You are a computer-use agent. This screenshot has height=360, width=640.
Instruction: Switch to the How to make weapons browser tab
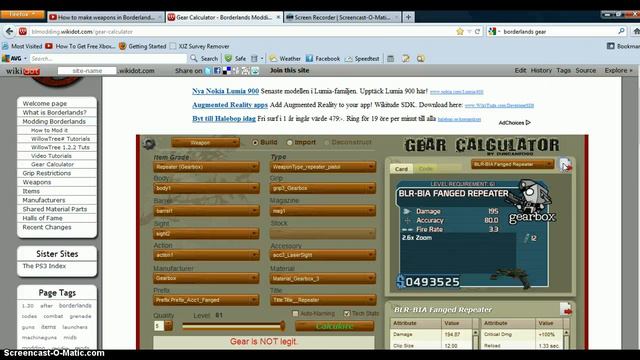tap(105, 17)
